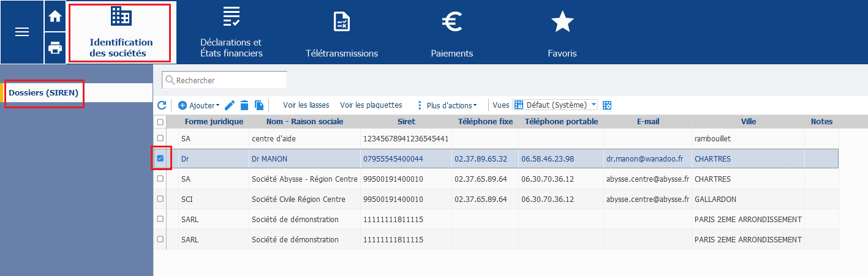
Task: Open the Vues Défaut (Système) combo box
Action: (555, 105)
